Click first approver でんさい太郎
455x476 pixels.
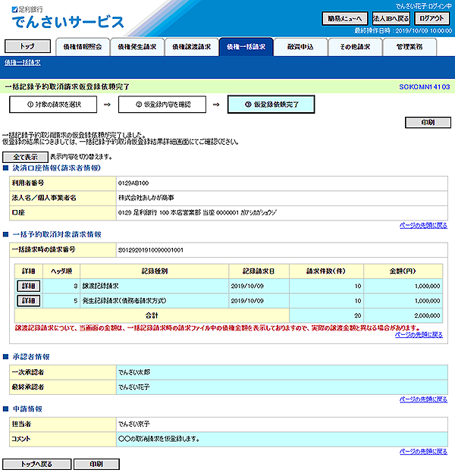pos(134,372)
